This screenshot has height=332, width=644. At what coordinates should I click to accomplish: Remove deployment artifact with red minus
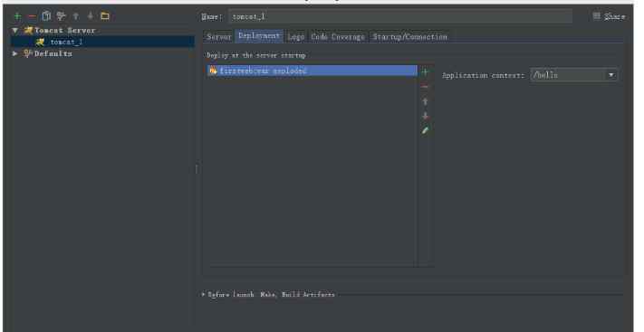coord(425,87)
